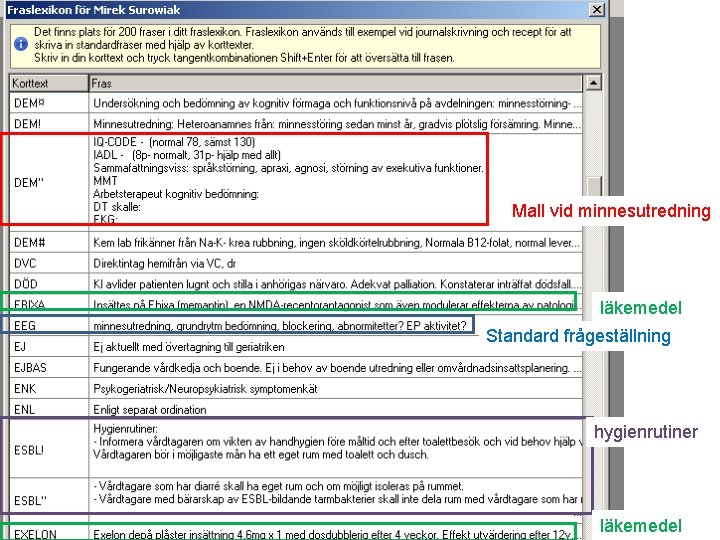Select the DÖD korttext cell
This screenshot has width=720, height=540.
(x=49, y=284)
